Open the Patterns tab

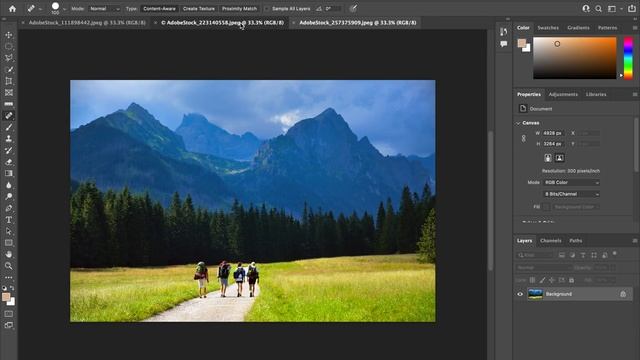(x=607, y=28)
